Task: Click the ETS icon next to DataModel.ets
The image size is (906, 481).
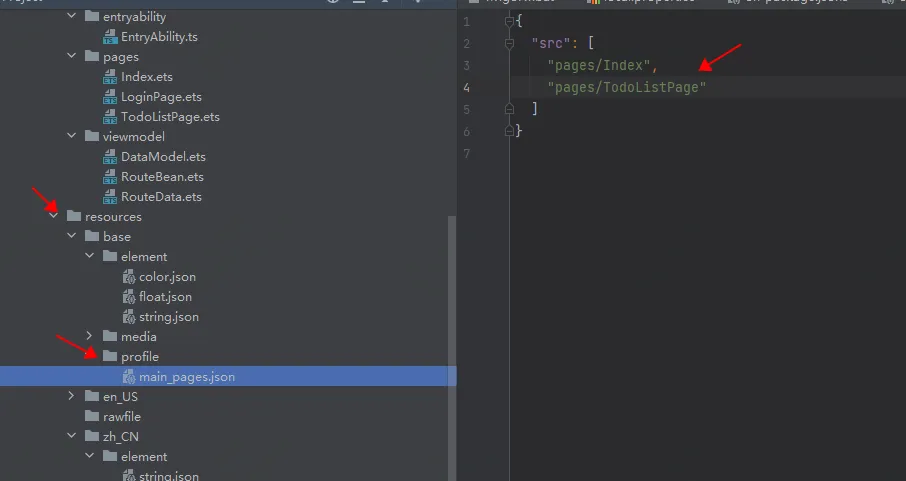Action: pyautogui.click(x=110, y=157)
